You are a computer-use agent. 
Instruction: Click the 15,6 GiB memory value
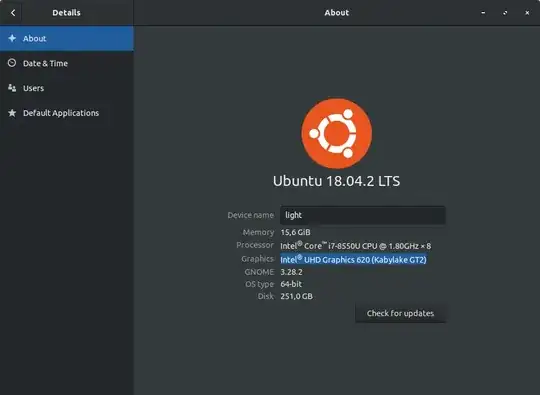point(295,232)
